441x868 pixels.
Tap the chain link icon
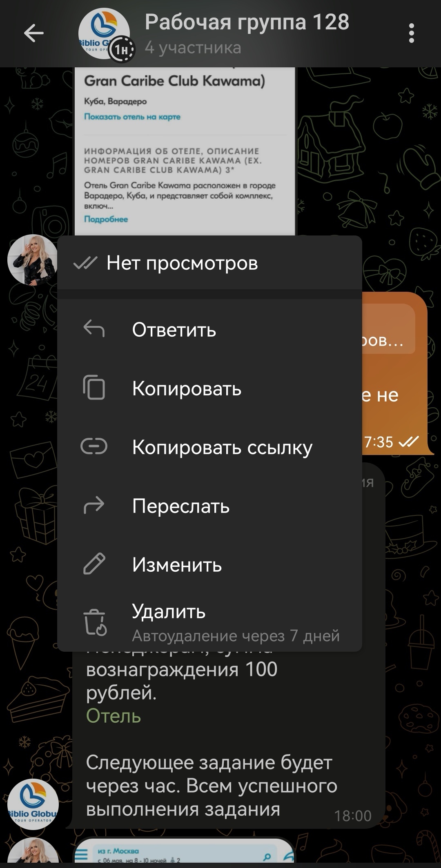click(x=94, y=446)
